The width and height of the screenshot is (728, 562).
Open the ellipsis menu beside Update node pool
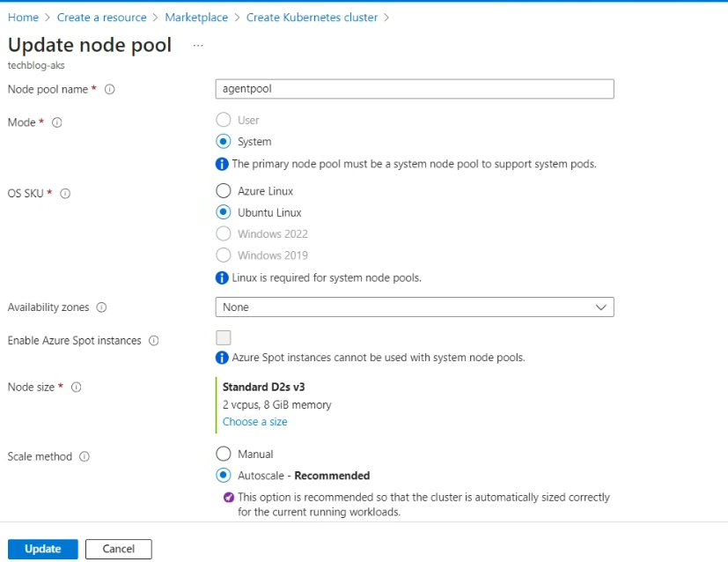point(198,45)
